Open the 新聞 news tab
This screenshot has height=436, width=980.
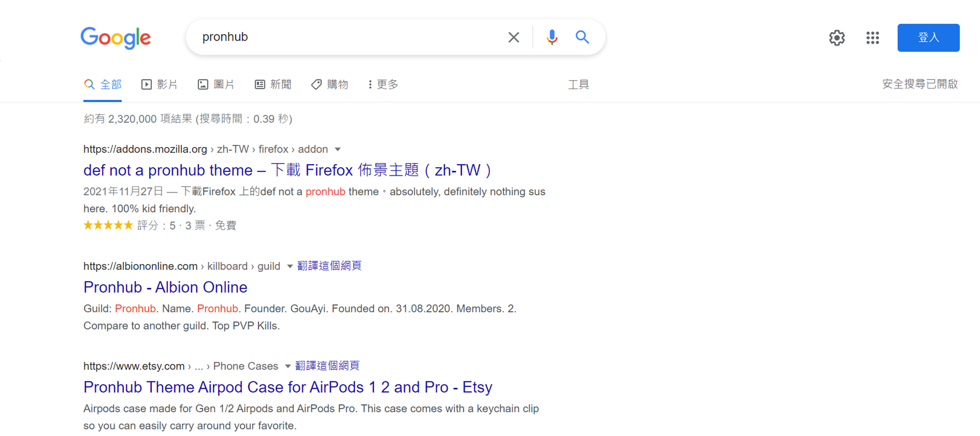[x=273, y=85]
